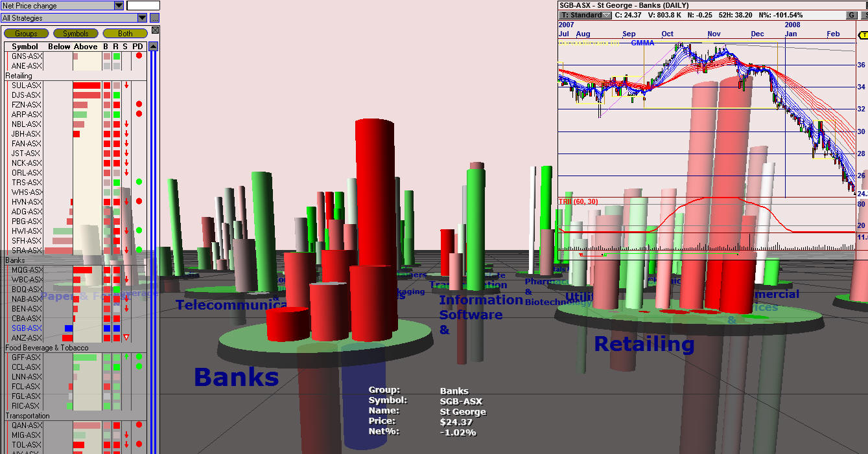Select the red PD dot in HVN-ASX row

tap(139, 201)
